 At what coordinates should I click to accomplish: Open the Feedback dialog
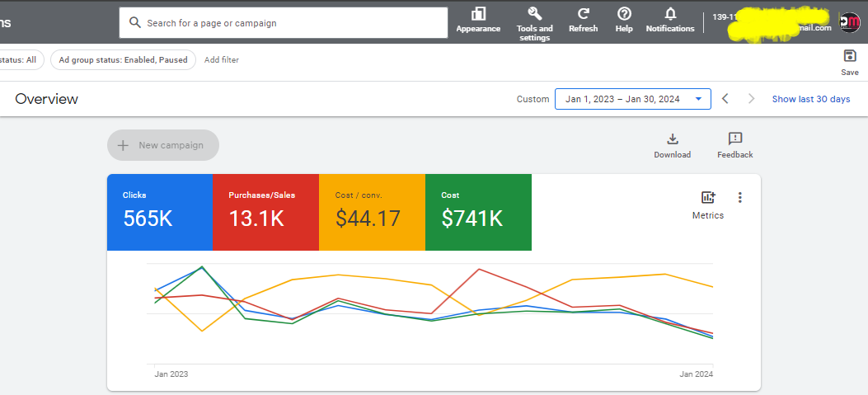click(x=735, y=146)
